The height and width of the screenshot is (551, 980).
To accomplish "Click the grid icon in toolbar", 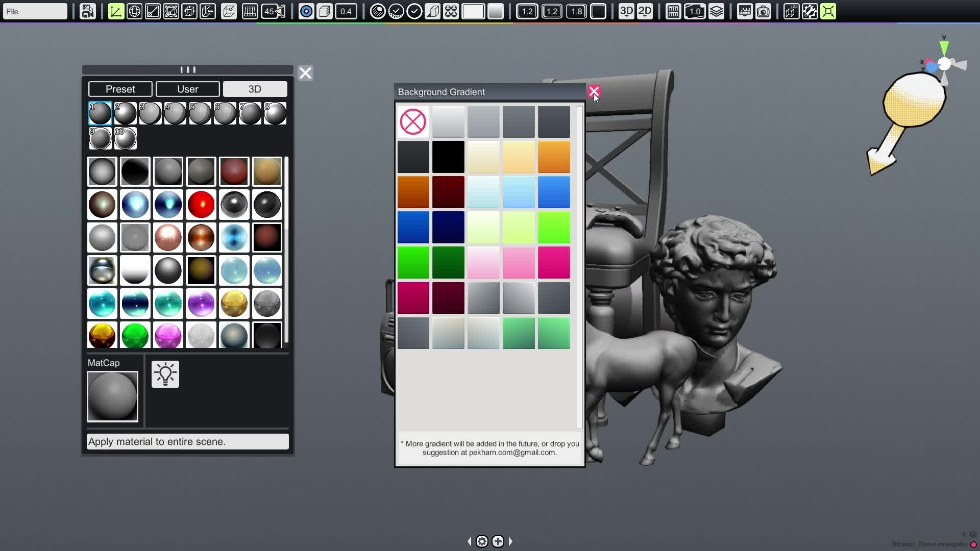I will point(250,11).
